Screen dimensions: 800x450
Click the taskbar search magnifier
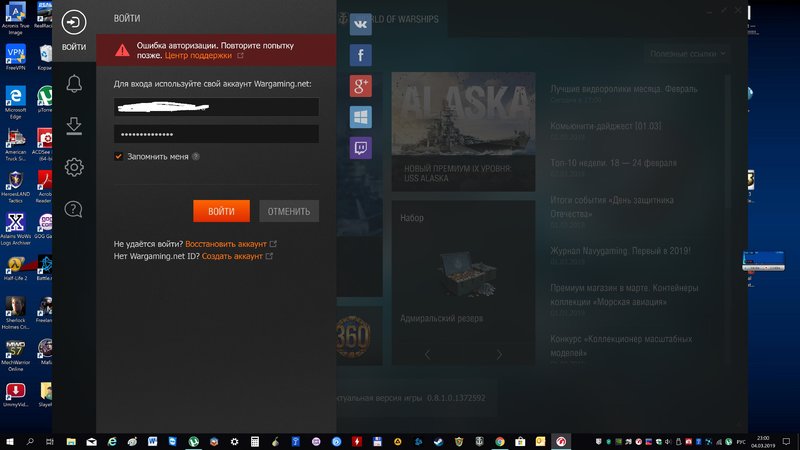click(30, 441)
